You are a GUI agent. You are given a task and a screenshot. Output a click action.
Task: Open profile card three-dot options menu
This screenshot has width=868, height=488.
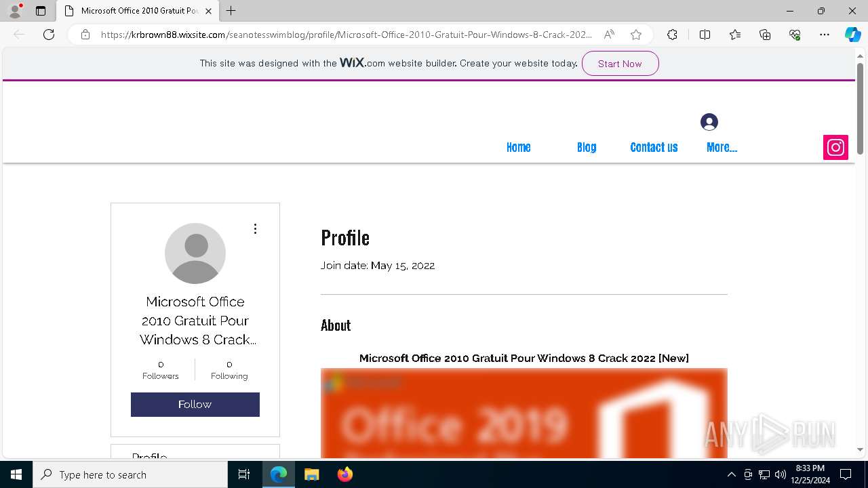[255, 229]
